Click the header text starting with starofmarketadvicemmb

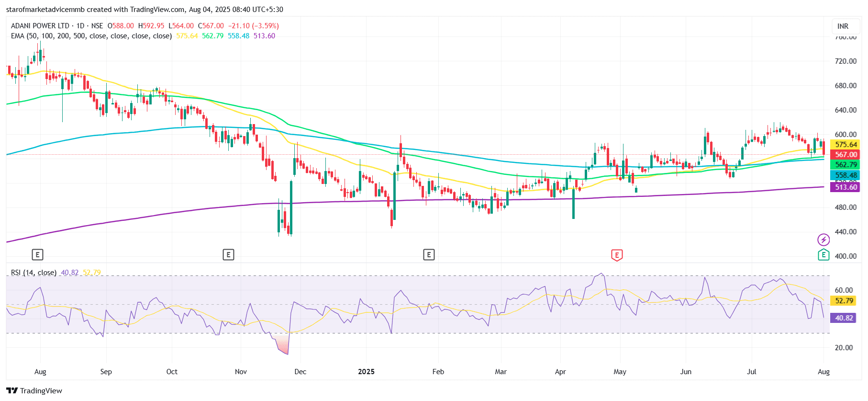[x=145, y=10]
